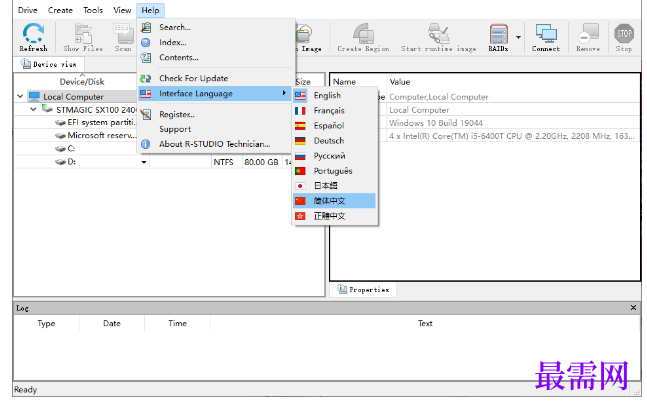Open the D: row dropdown arrow

144,162
